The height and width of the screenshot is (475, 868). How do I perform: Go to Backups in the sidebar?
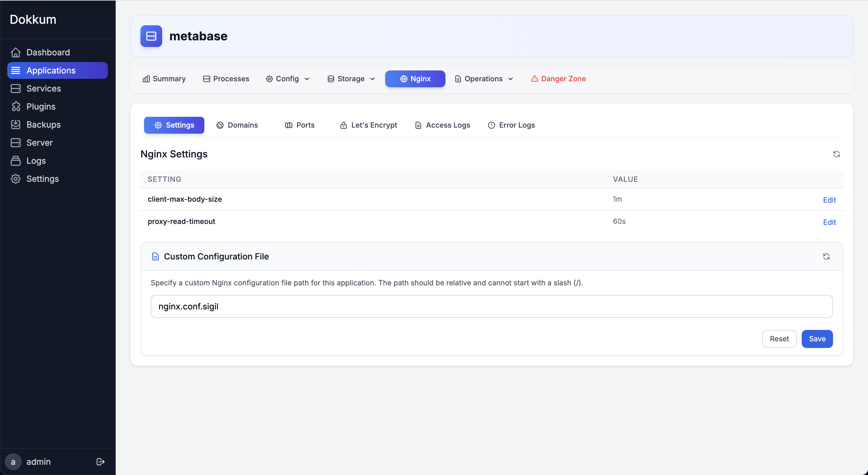[x=43, y=124]
